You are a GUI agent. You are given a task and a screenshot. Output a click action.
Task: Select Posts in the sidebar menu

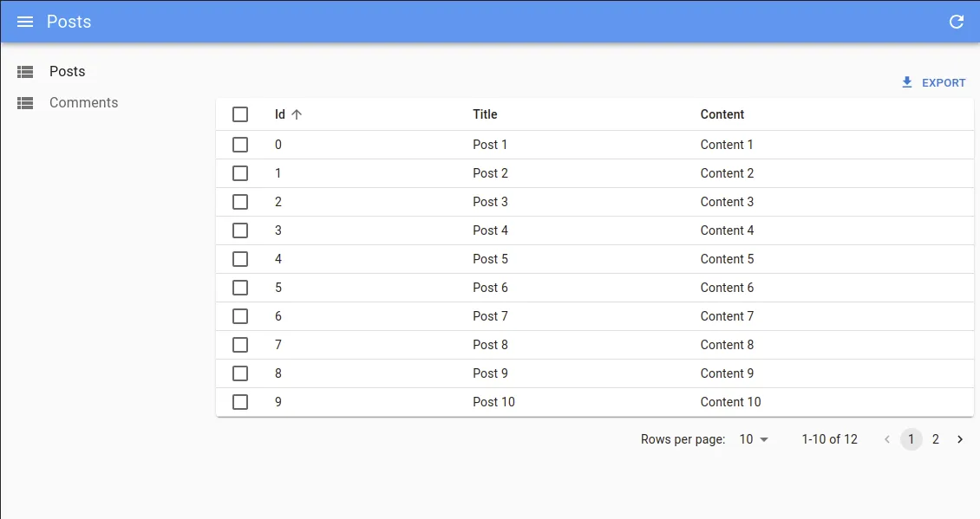67,72
